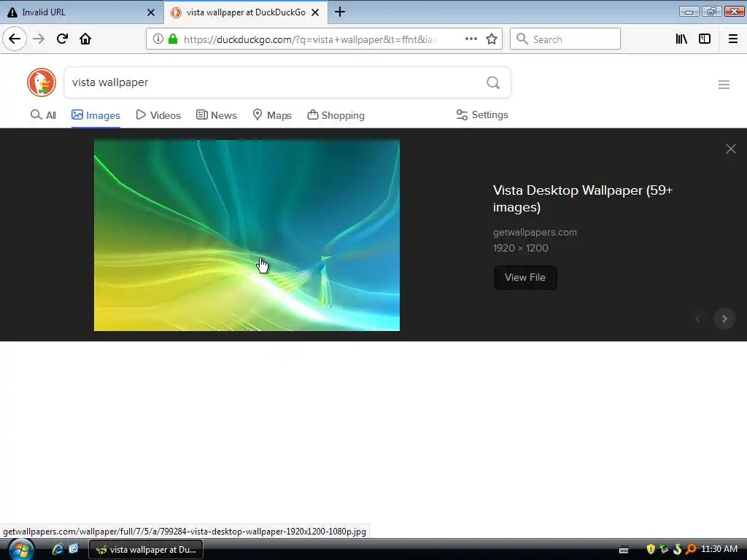Visit the getwallpapers.com source link
Viewport: 747px width, 560px height.
click(535, 233)
